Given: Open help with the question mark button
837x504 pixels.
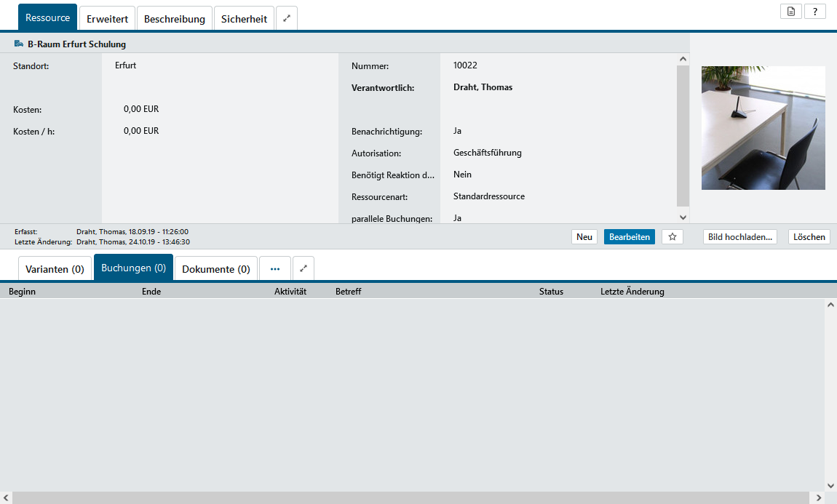Looking at the screenshot, I should pyautogui.click(x=814, y=12).
